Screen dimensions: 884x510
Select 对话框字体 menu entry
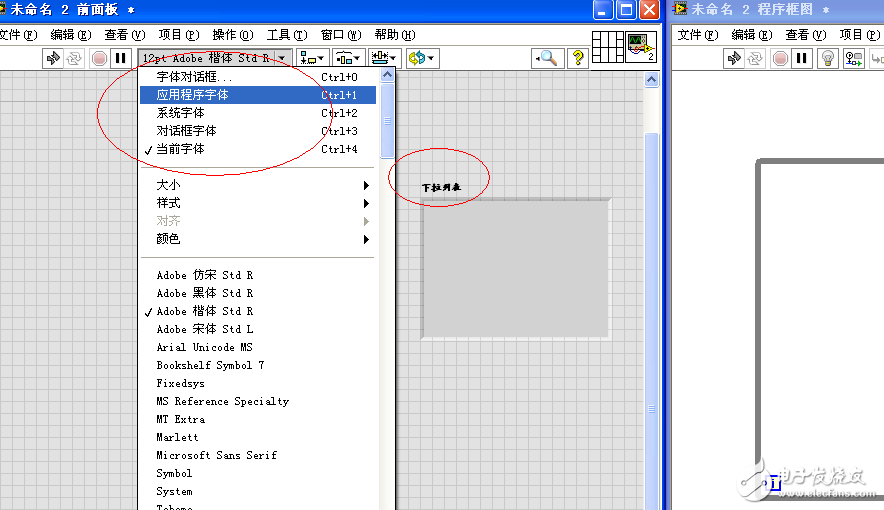coord(258,131)
